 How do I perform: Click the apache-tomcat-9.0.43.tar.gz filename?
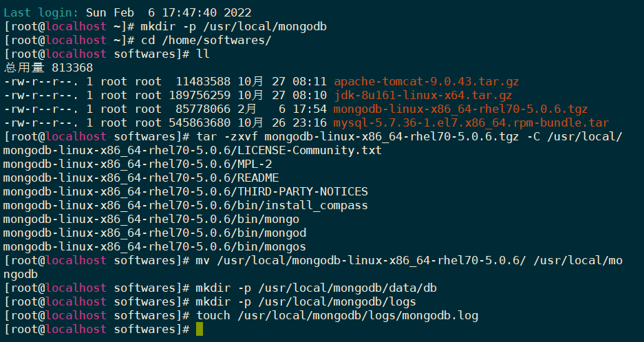click(426, 82)
